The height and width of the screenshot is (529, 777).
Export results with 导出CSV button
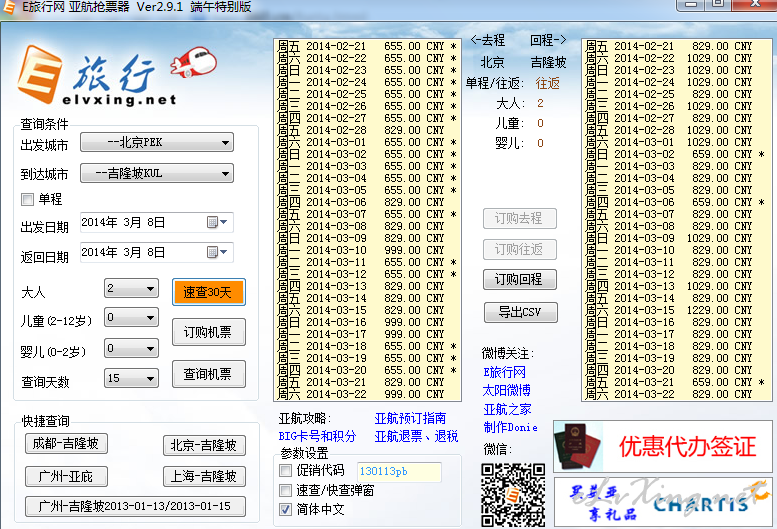coord(520,313)
